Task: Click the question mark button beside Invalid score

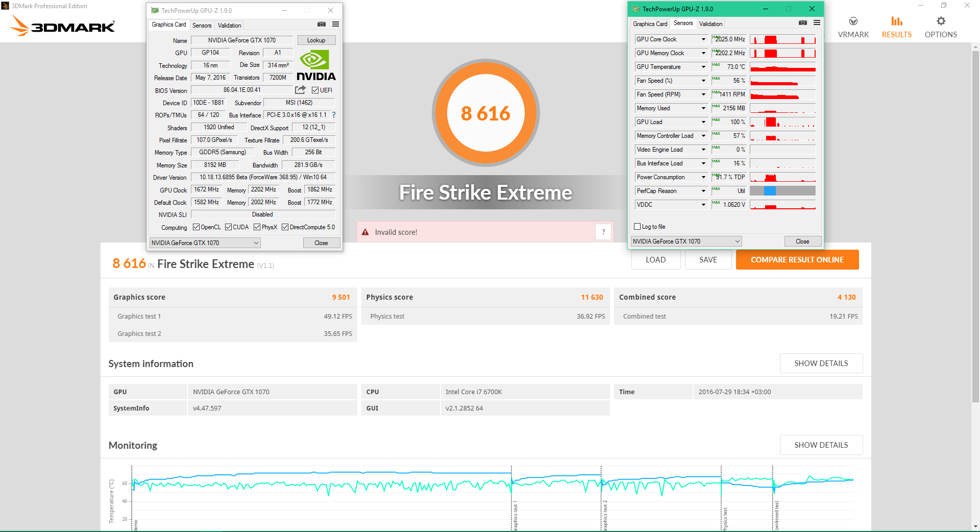Action: click(603, 232)
